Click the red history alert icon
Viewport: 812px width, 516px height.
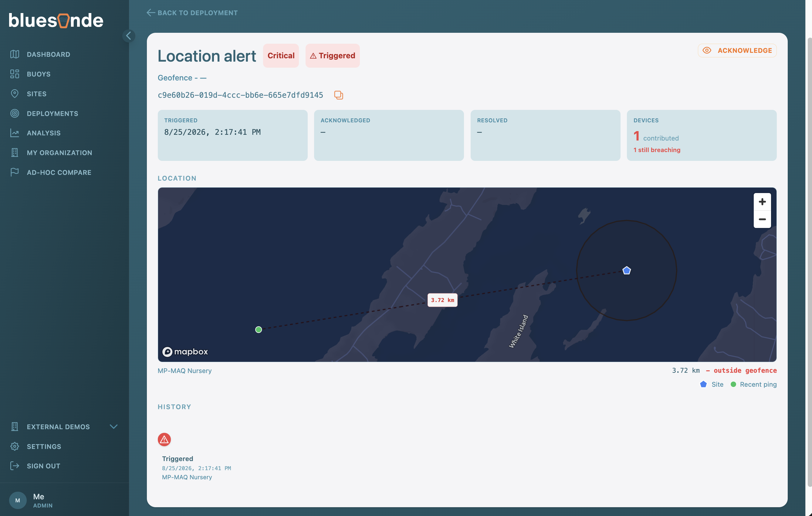pos(164,440)
